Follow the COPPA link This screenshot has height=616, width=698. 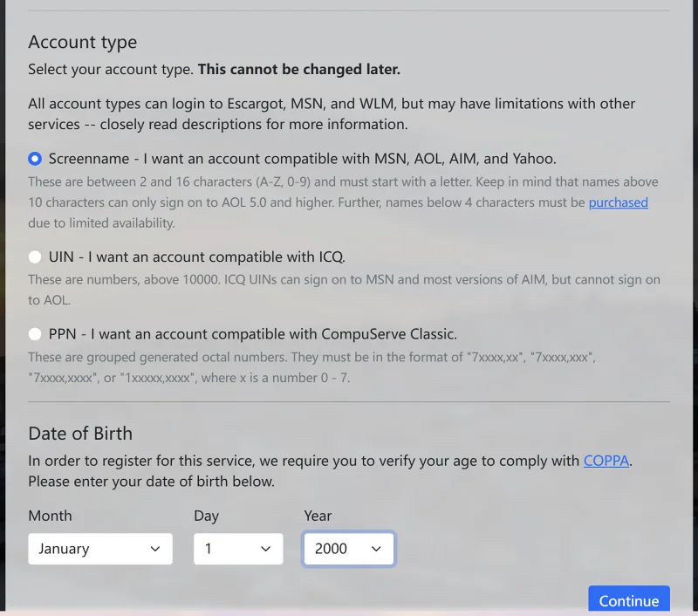click(606, 461)
